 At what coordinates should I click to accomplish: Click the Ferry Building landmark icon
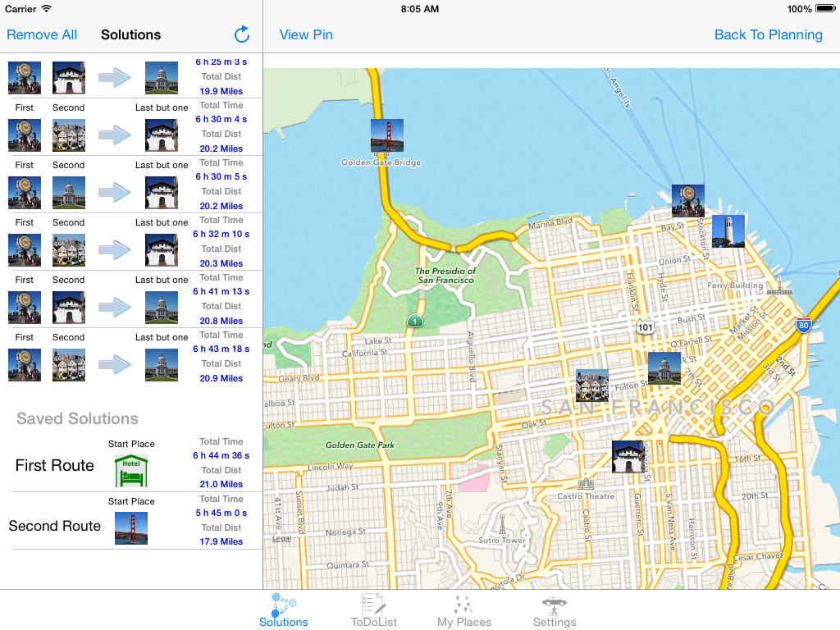[779, 286]
